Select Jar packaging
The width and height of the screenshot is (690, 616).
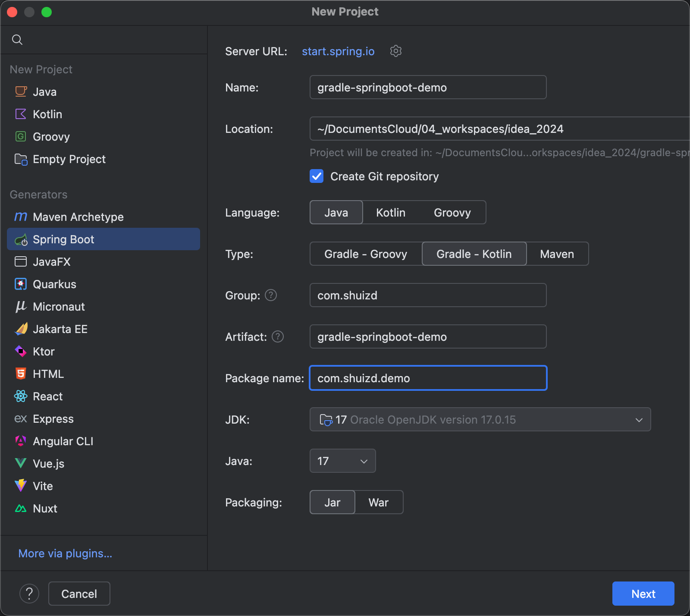pos(332,502)
